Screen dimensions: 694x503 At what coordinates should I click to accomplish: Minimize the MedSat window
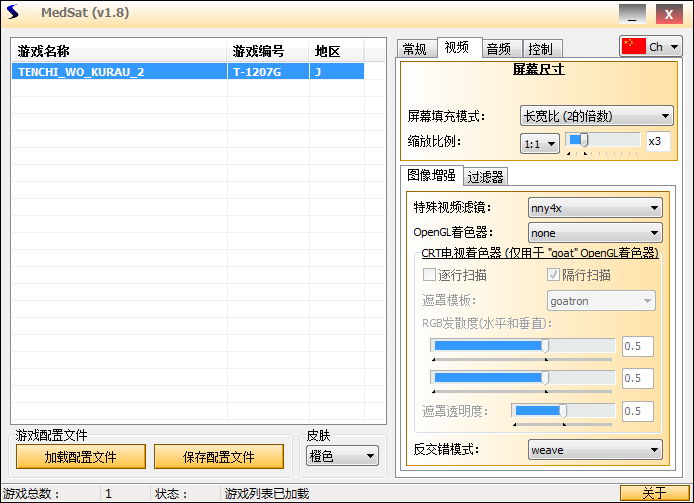631,14
